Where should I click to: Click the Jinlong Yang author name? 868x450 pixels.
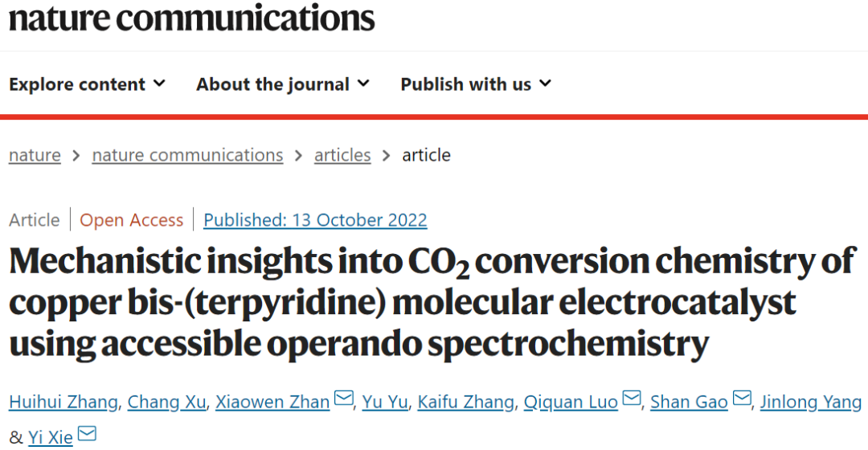click(x=811, y=403)
